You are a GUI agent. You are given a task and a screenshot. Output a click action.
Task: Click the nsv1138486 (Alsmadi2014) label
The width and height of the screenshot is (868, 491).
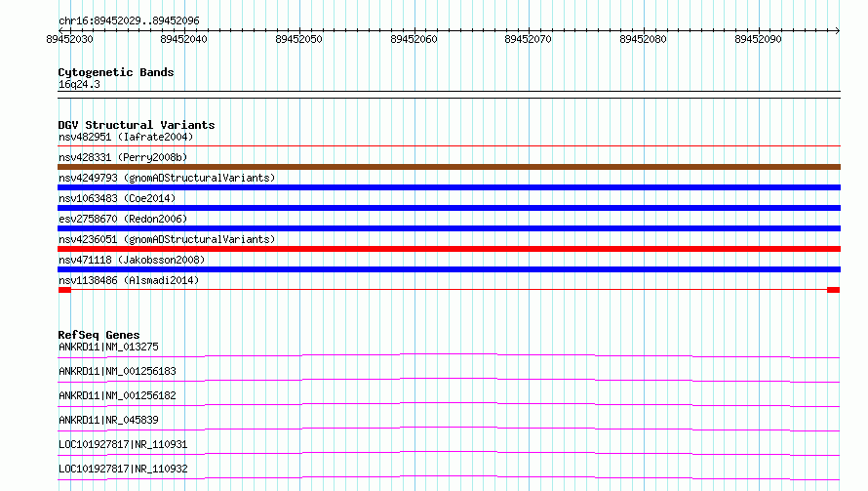(129, 280)
